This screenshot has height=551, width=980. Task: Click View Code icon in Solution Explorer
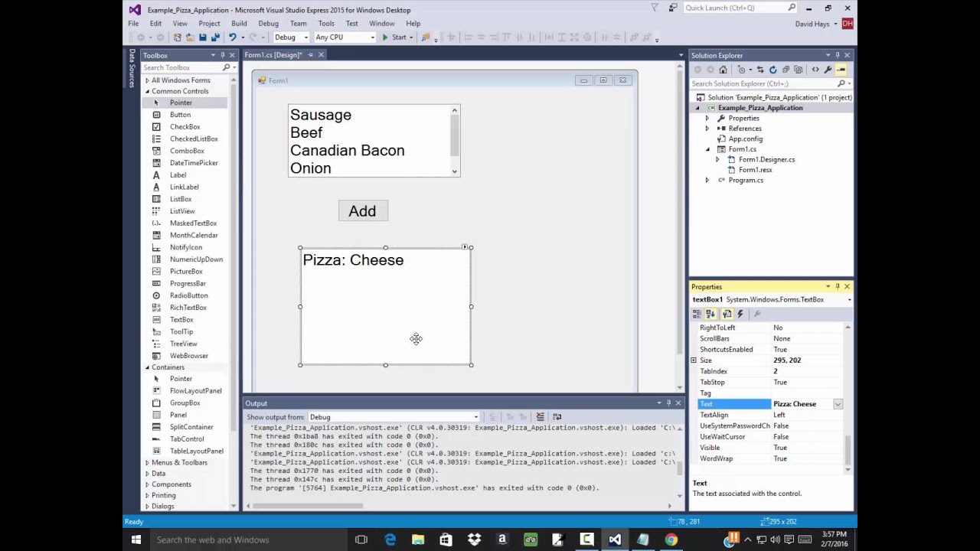pyautogui.click(x=815, y=70)
